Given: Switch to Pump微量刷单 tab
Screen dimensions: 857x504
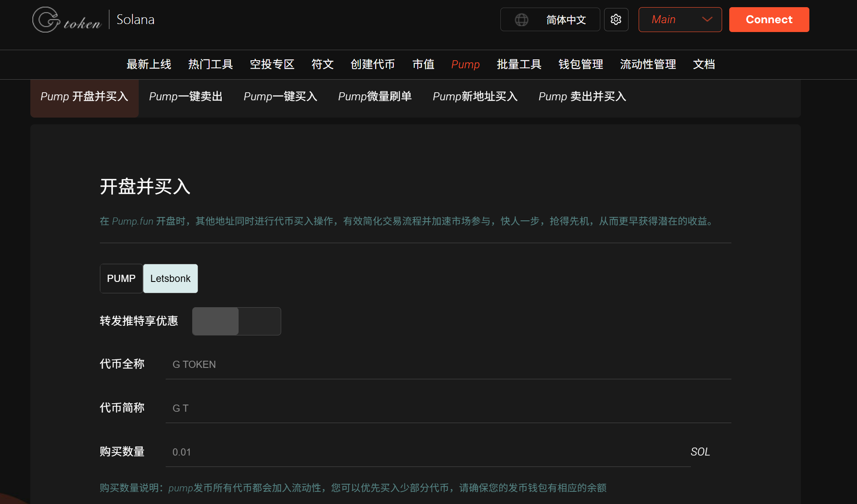Looking at the screenshot, I should coord(375,97).
